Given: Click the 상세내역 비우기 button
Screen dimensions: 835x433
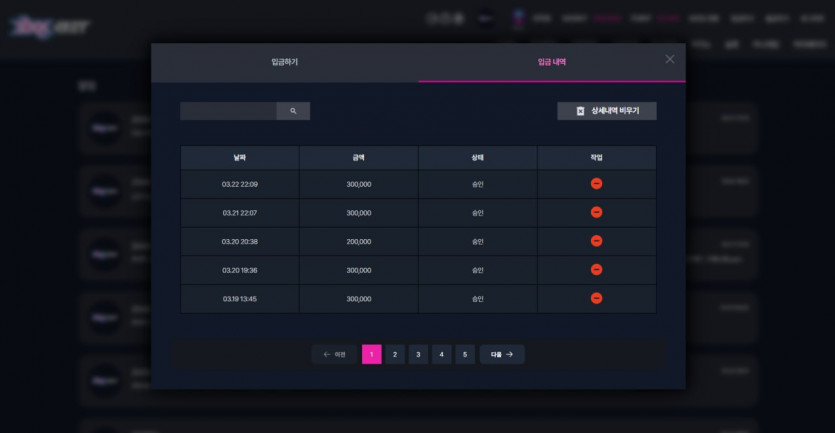Looking at the screenshot, I should click(x=607, y=111).
